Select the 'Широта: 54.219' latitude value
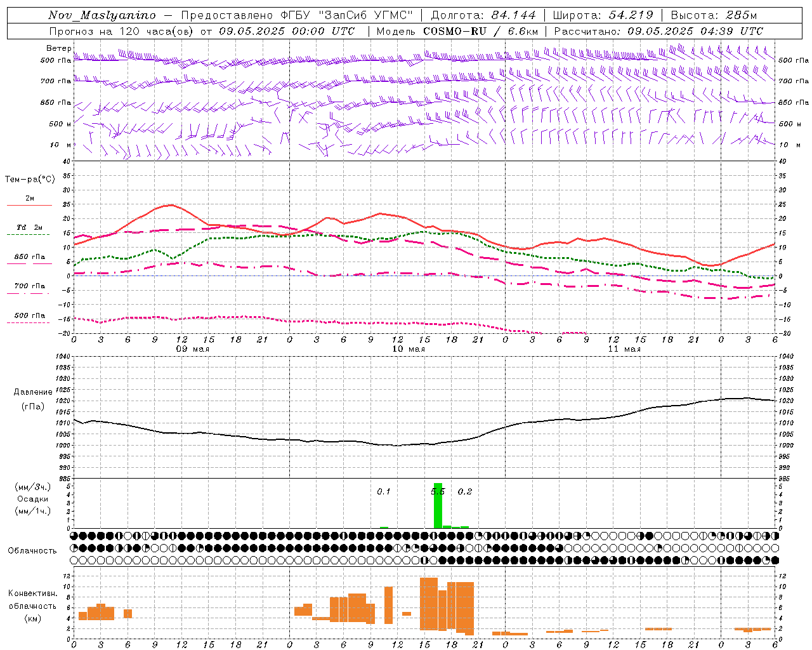 click(603, 15)
